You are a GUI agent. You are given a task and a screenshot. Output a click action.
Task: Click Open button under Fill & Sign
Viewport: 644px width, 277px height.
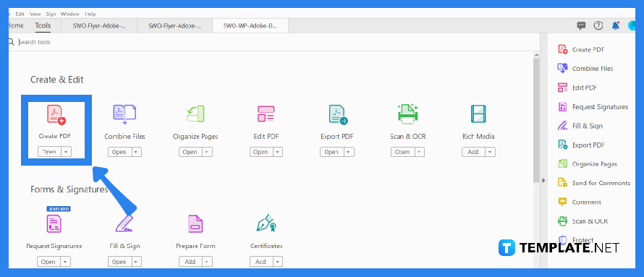pos(119,261)
